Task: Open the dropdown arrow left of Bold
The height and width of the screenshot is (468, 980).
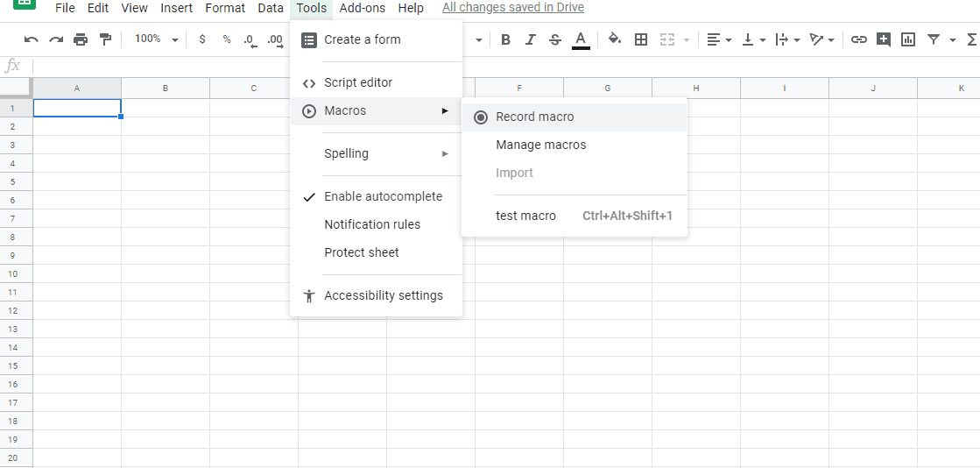Action: pos(479,40)
